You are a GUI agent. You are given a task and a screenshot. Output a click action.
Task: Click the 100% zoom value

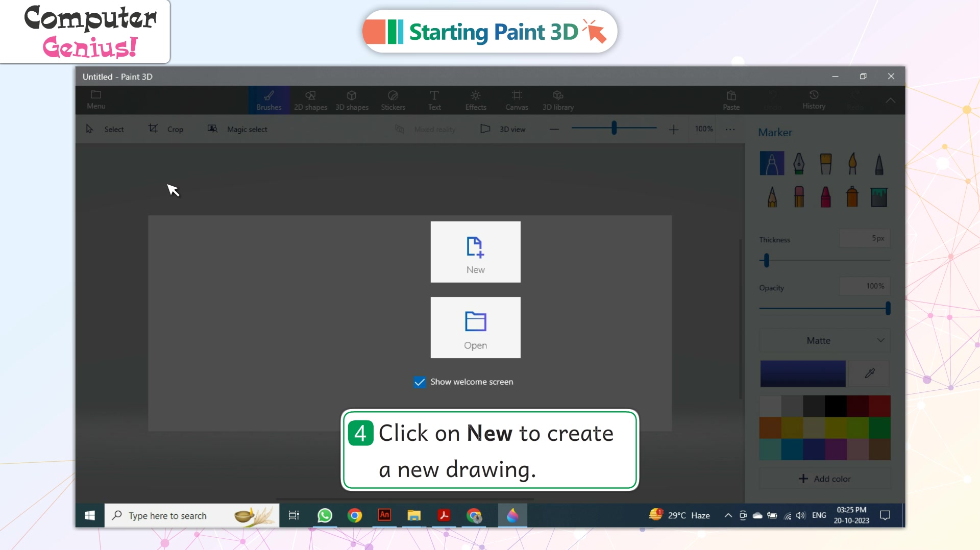click(704, 129)
